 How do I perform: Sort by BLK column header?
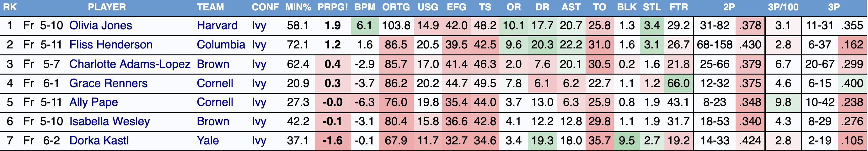click(x=626, y=8)
